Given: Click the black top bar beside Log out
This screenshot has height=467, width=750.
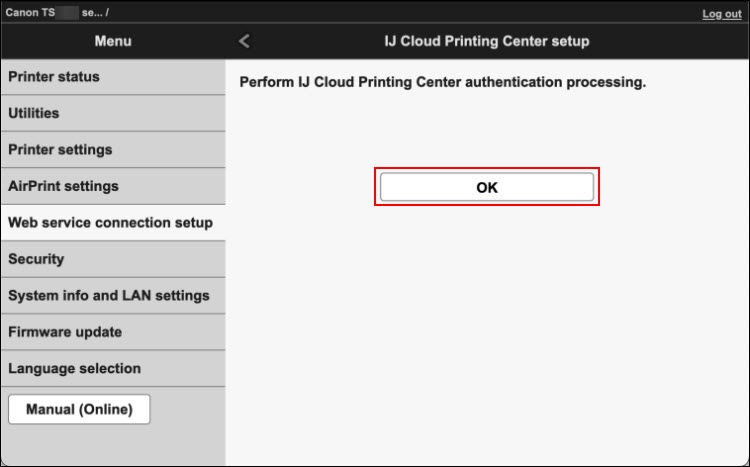Looking at the screenshot, I should tap(400, 13).
